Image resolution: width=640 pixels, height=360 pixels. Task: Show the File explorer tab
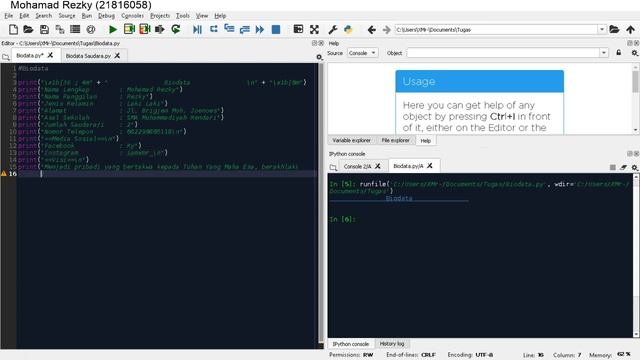(395, 140)
